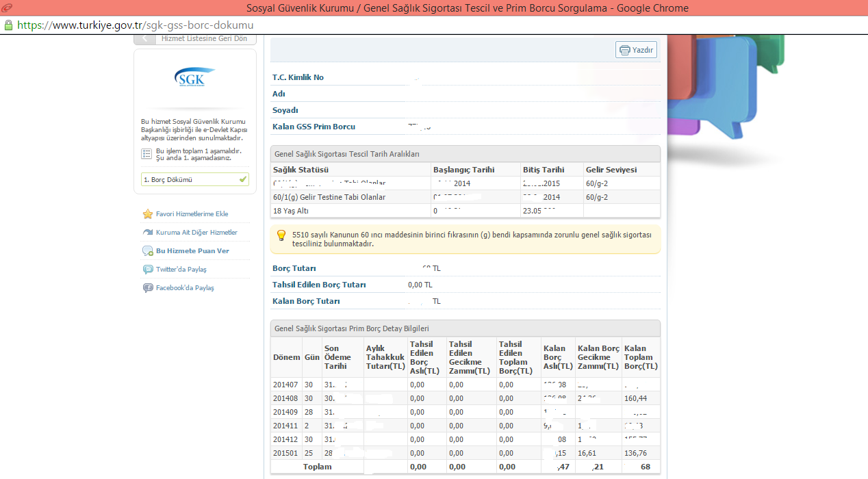The width and height of the screenshot is (868, 479).
Task: Click the Kalan Borç Tutarı label
Action: point(306,301)
